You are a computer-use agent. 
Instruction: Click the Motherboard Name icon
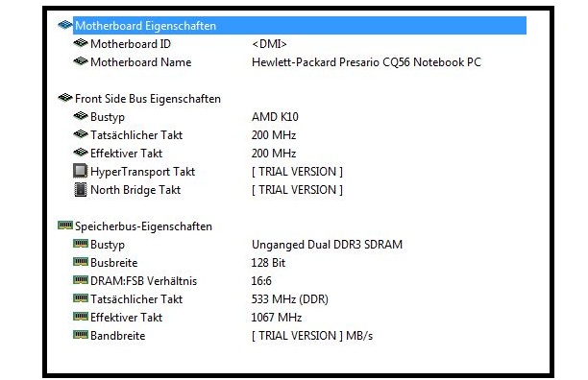(x=81, y=61)
